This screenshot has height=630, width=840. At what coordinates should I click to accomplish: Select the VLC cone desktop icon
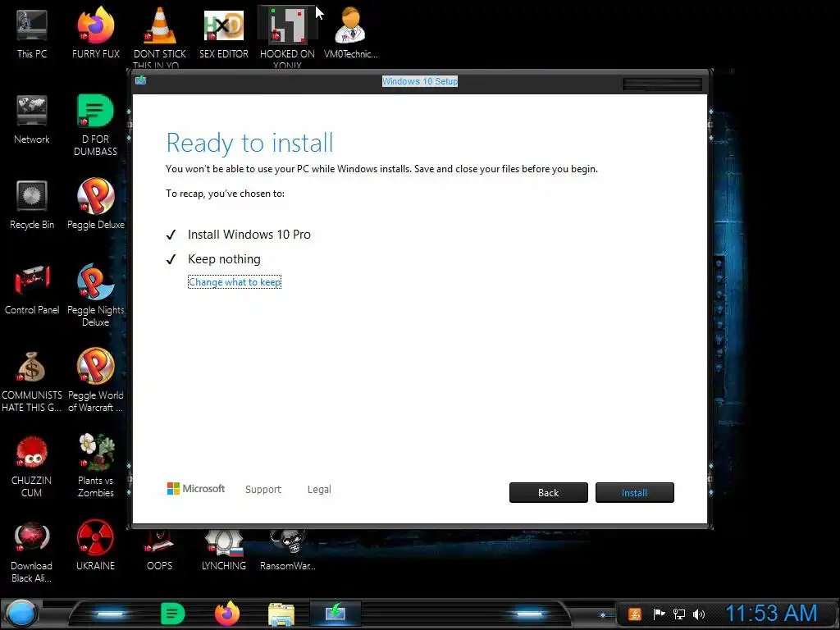[160, 36]
